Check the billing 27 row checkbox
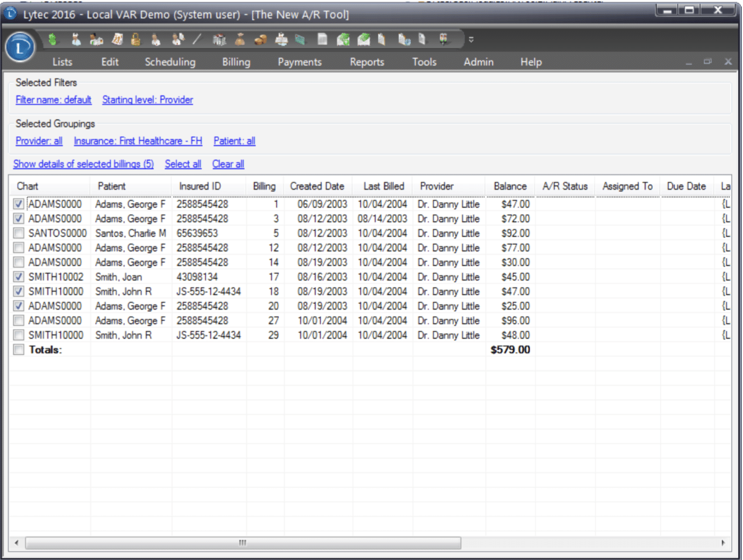 [18, 320]
